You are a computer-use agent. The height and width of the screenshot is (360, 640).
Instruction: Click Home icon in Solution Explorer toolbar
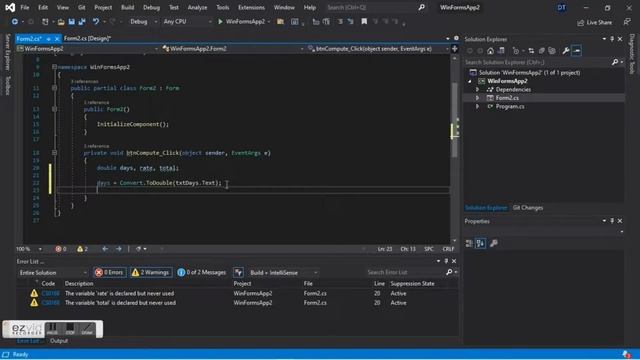(x=490, y=51)
